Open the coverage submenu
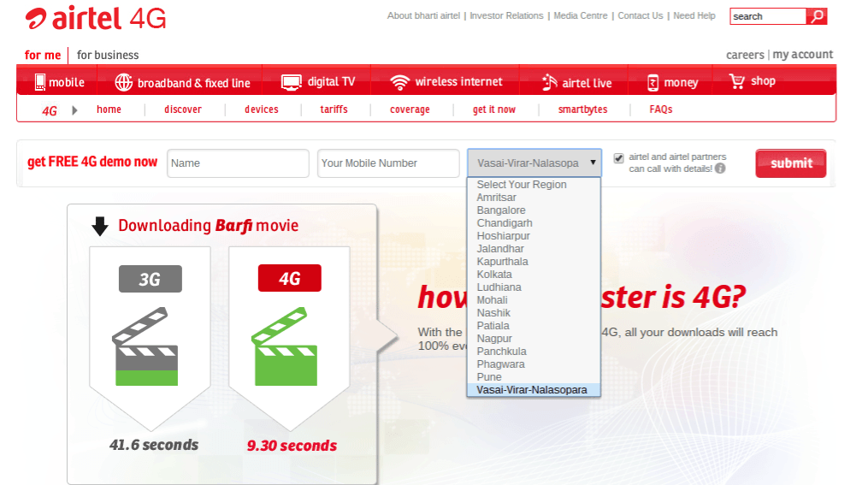 (410, 109)
